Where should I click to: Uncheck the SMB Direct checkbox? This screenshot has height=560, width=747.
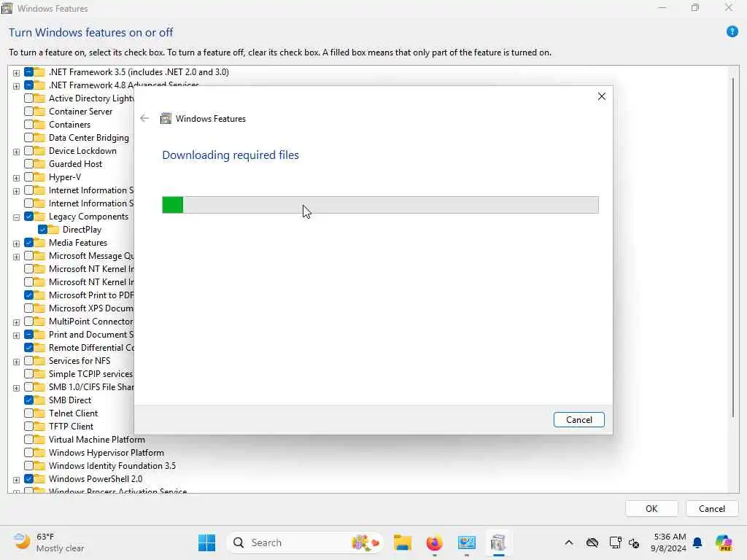coord(28,400)
